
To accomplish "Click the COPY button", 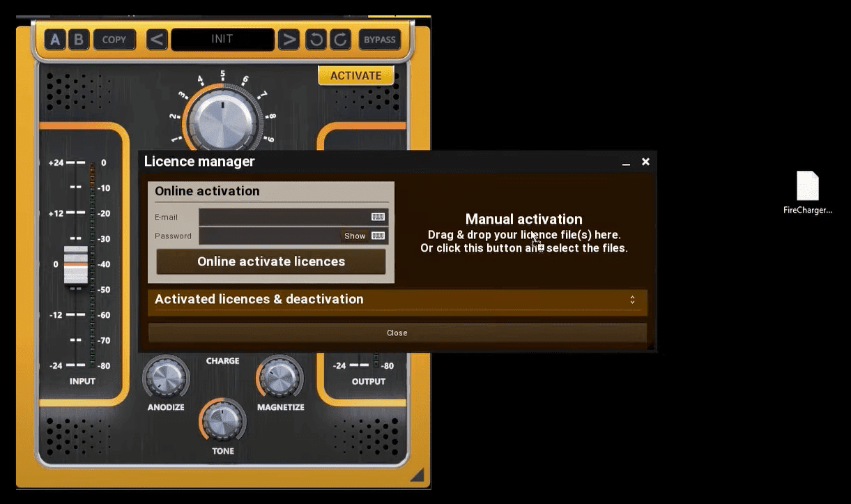I will (114, 40).
